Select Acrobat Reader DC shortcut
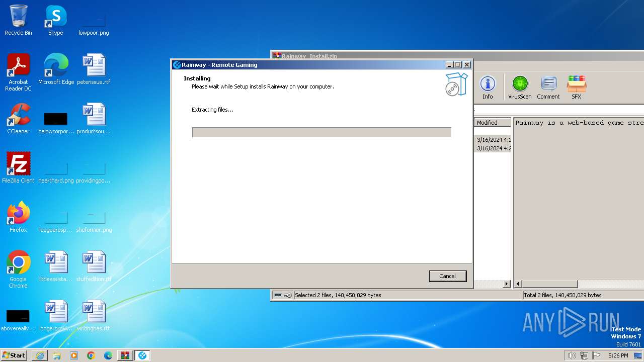644x362 pixels. tap(18, 72)
